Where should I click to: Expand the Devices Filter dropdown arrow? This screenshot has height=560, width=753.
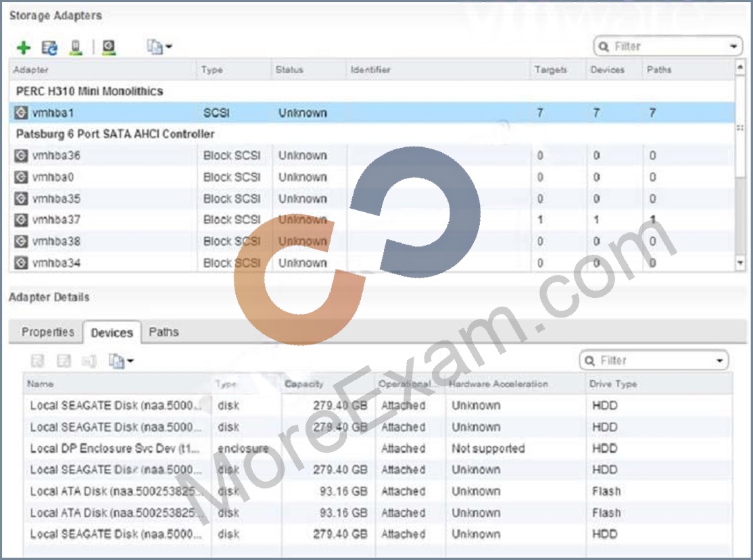719,360
